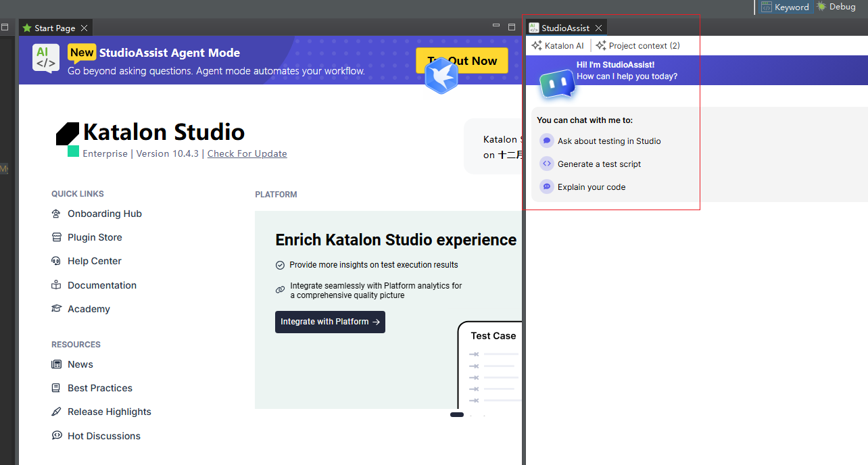This screenshot has height=465, width=868.
Task: Click the Hi! I'm StudioAssist! greeting
Action: [615, 65]
